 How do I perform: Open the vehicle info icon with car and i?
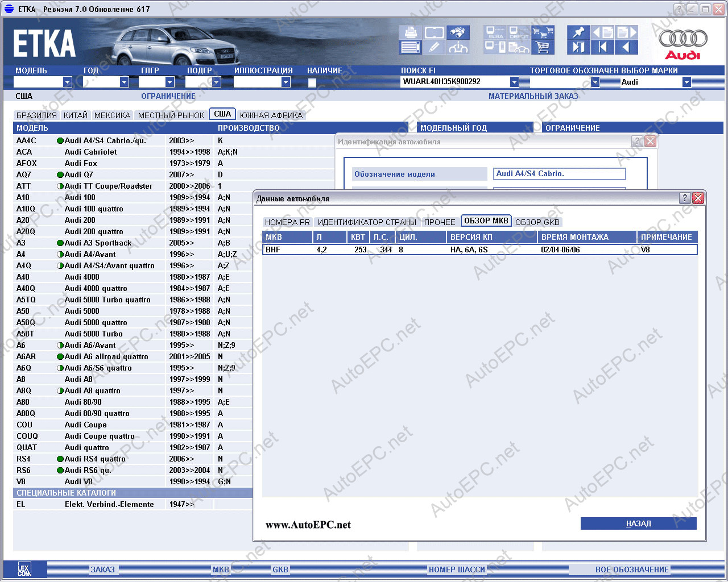pyautogui.click(x=458, y=47)
